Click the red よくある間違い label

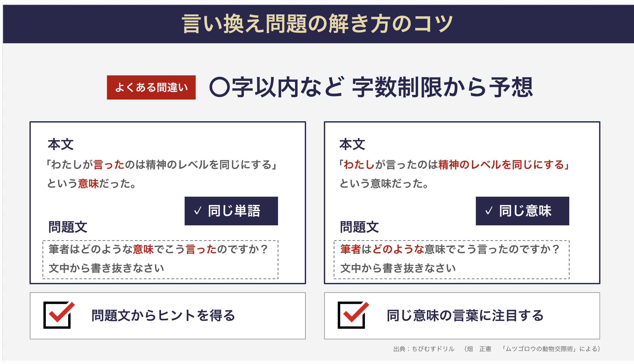[x=151, y=87]
